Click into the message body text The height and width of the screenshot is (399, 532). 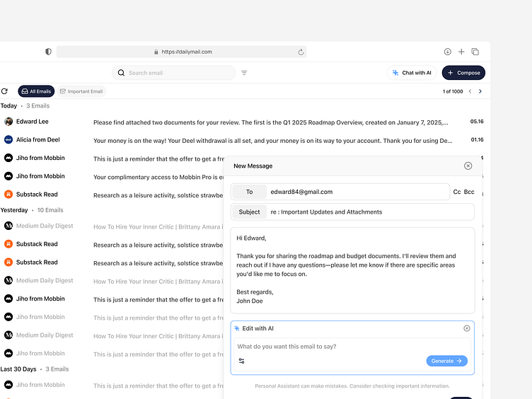352,270
